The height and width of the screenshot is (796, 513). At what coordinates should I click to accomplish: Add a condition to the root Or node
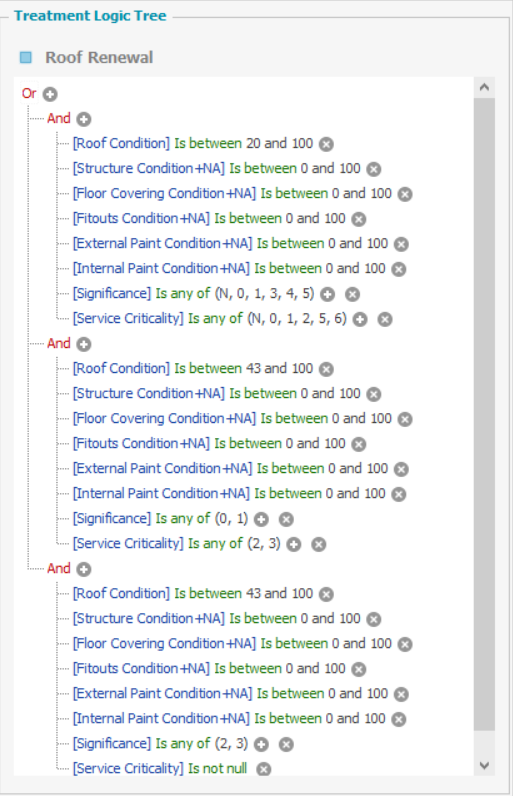(x=50, y=94)
